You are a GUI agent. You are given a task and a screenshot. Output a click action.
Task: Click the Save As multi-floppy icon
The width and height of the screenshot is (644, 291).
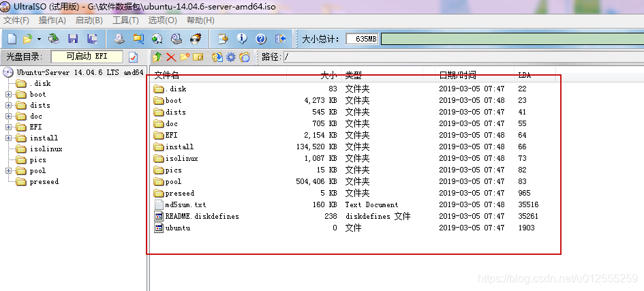point(92,39)
